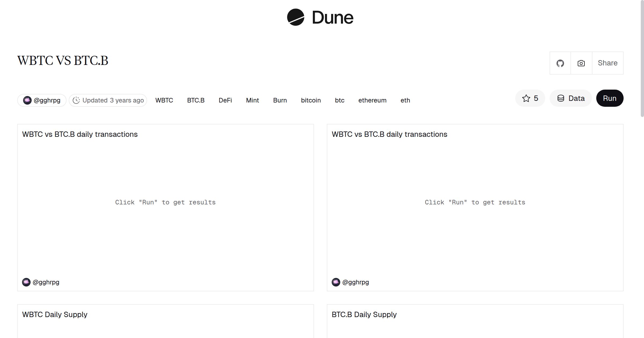Click the Run button
Image resolution: width=644 pixels, height=338 pixels.
(x=610, y=98)
